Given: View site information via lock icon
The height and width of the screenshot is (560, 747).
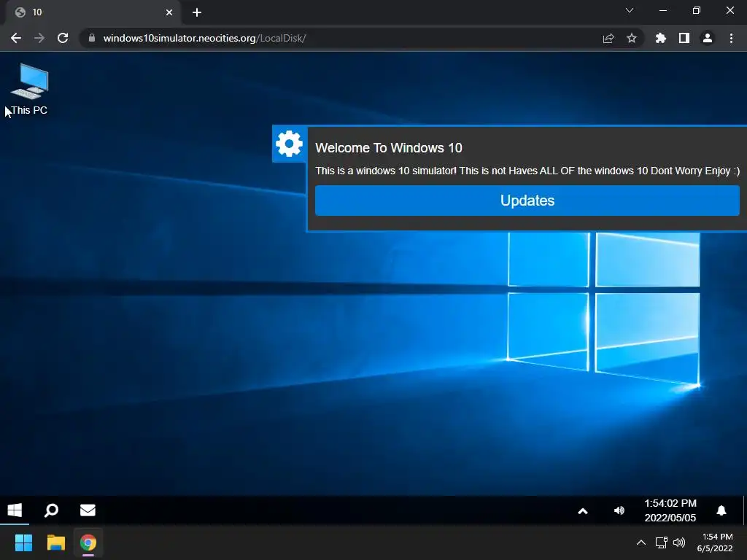Looking at the screenshot, I should pyautogui.click(x=92, y=38).
